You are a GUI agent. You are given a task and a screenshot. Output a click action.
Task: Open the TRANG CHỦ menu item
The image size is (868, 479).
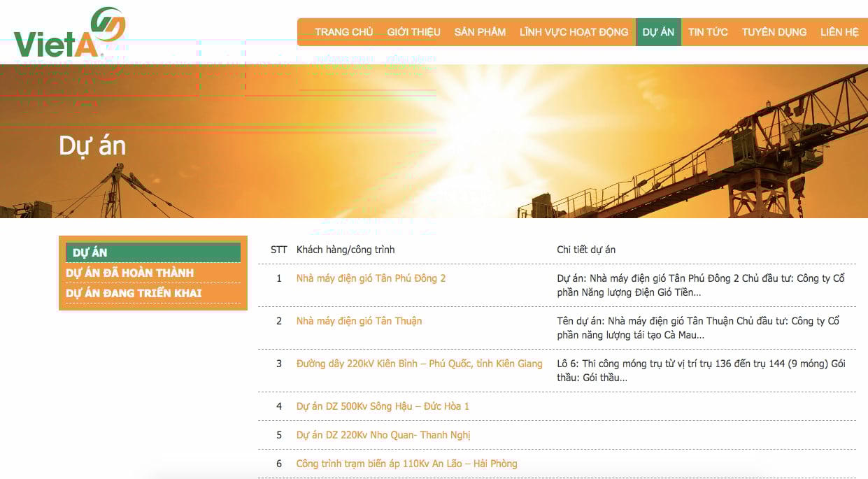343,32
